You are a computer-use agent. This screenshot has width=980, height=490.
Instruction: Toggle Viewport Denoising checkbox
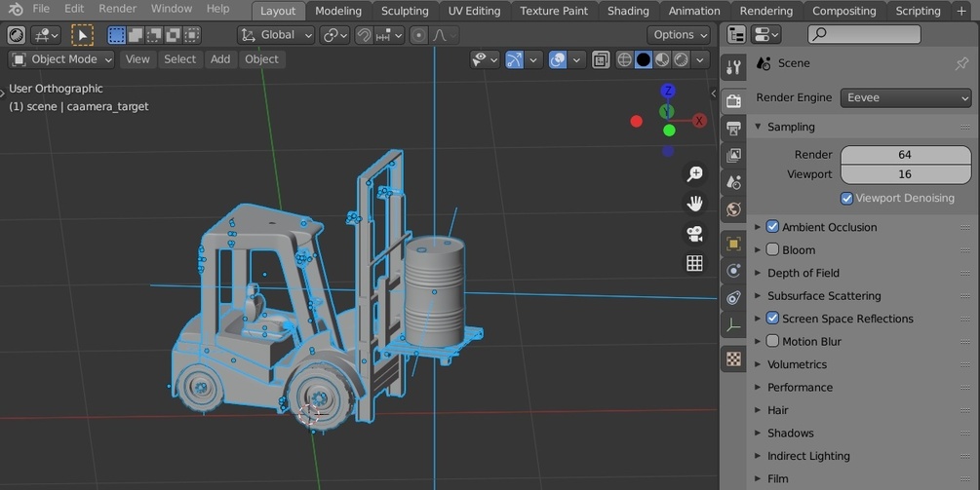[846, 198]
